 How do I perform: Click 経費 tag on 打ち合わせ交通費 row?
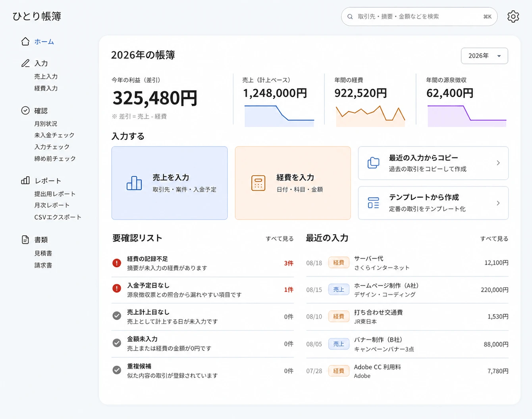point(339,316)
